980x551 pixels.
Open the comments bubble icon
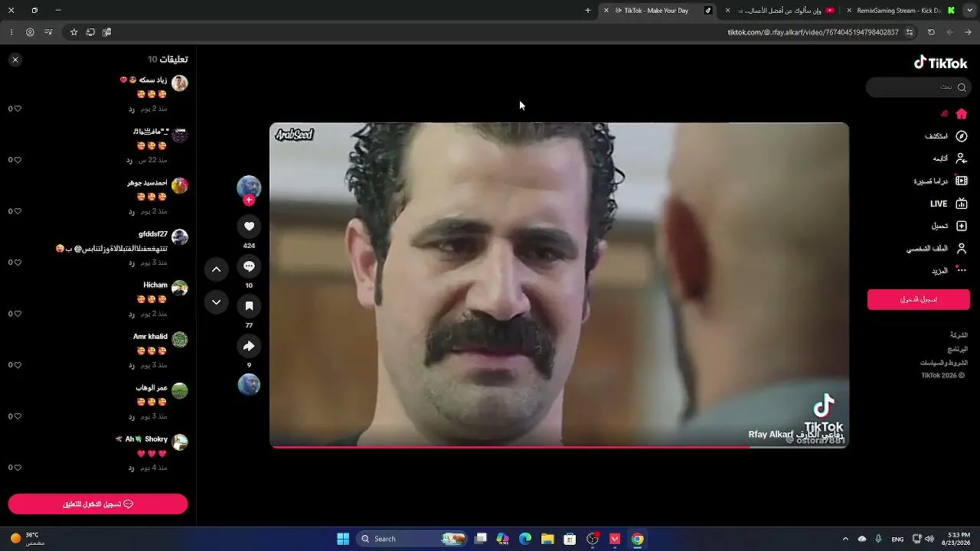click(249, 266)
